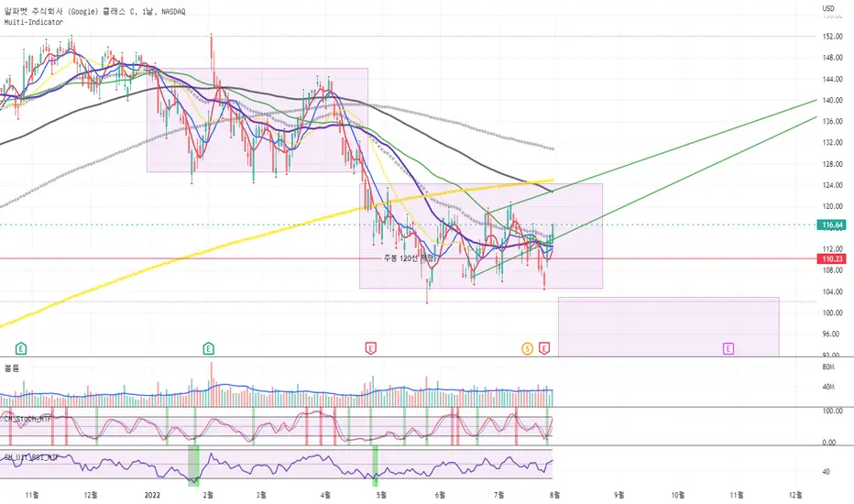This screenshot has width=854, height=504.
Task: Select the CM_Ult_RSI_MTF indicator label
Action: pyautogui.click(x=31, y=457)
